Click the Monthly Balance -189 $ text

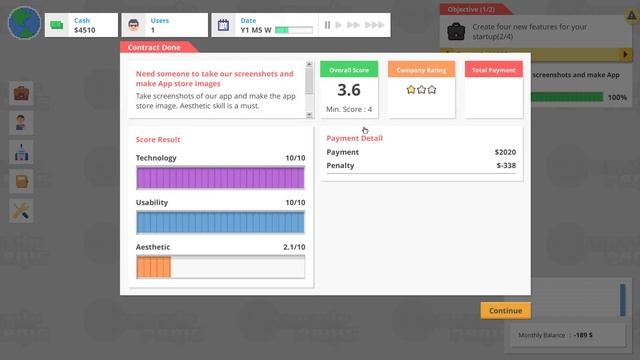click(555, 335)
